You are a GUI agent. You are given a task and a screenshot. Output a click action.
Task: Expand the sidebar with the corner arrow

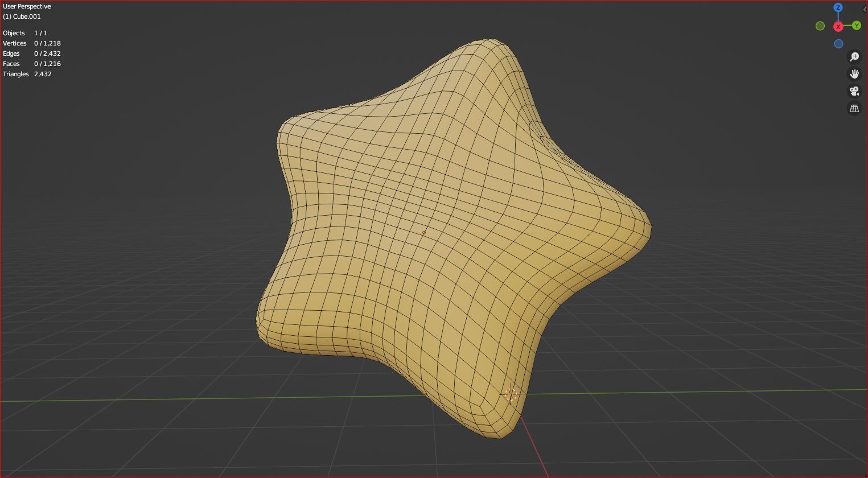point(865,9)
